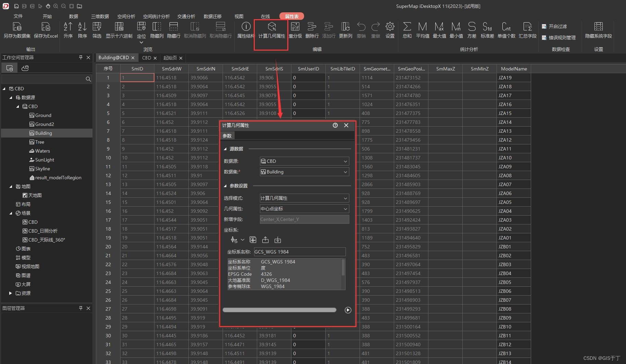
Task: Open the 空间分析 ribbon tab
Action: tap(126, 16)
